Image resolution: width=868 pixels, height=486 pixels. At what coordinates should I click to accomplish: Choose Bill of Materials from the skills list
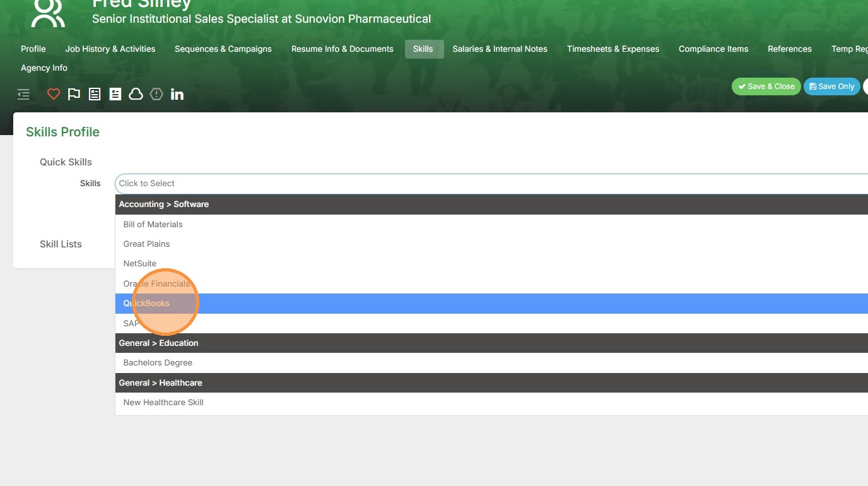tap(491, 224)
